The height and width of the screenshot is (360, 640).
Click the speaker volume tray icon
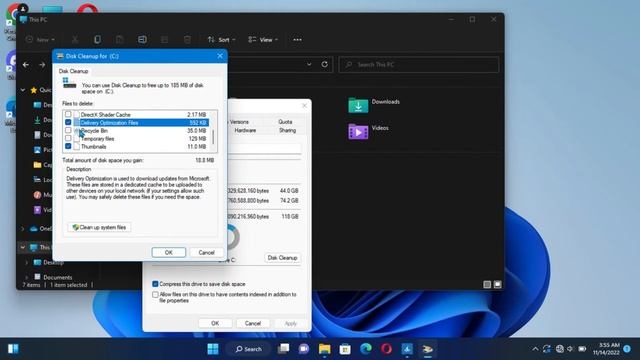(570, 349)
